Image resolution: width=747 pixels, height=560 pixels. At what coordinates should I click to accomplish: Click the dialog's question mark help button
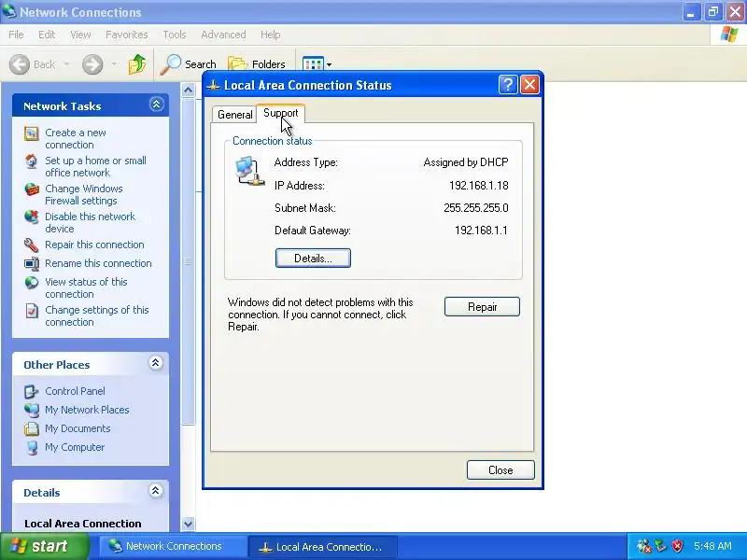click(508, 85)
